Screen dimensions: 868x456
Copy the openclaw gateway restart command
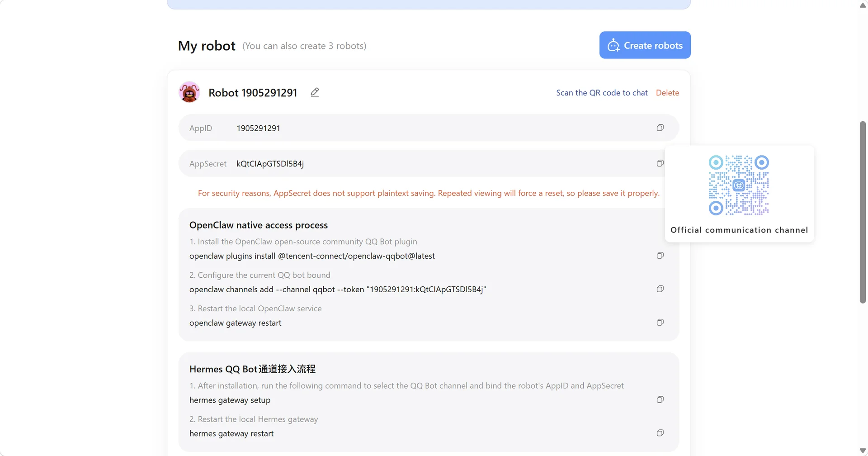[660, 323]
